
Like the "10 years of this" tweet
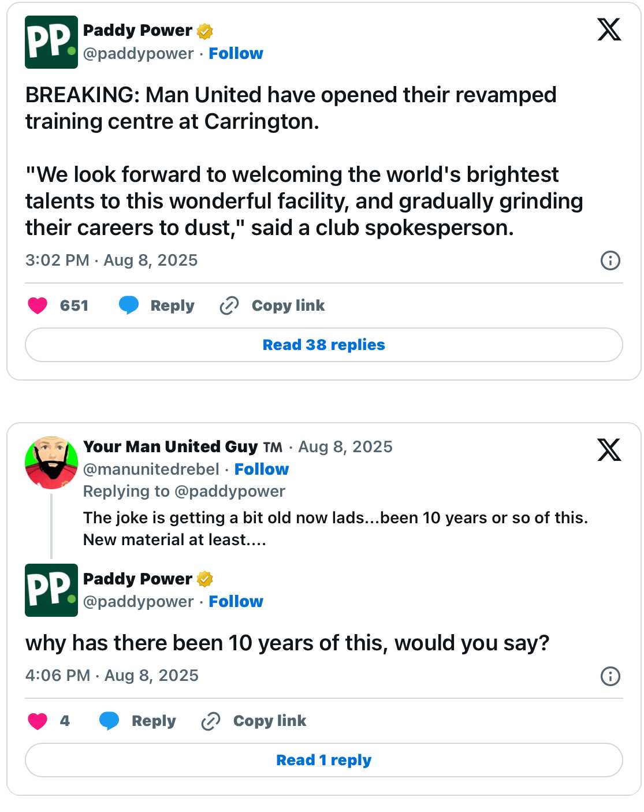click(x=38, y=721)
